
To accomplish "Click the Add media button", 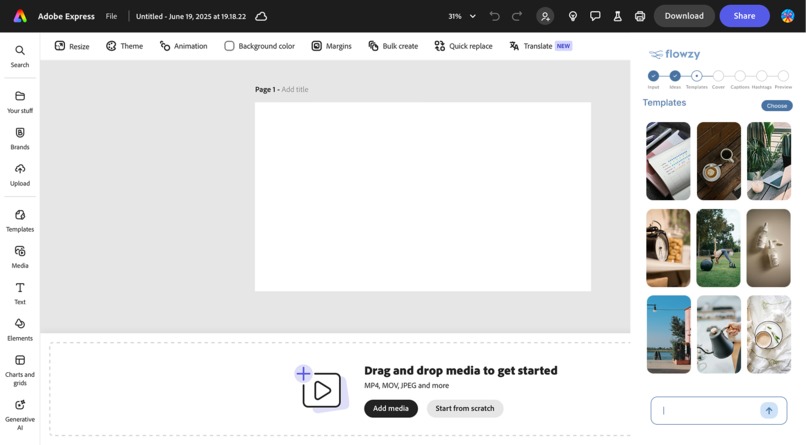I will (x=391, y=408).
